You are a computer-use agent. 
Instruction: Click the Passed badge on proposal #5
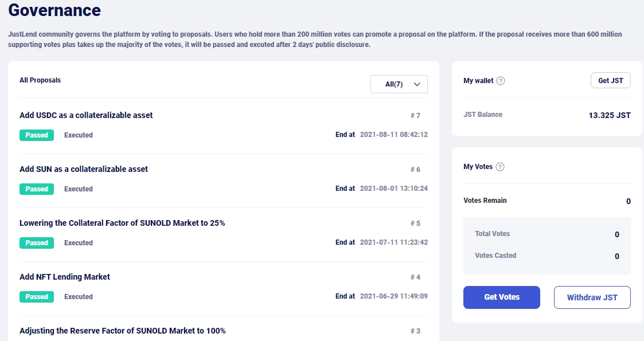point(37,242)
